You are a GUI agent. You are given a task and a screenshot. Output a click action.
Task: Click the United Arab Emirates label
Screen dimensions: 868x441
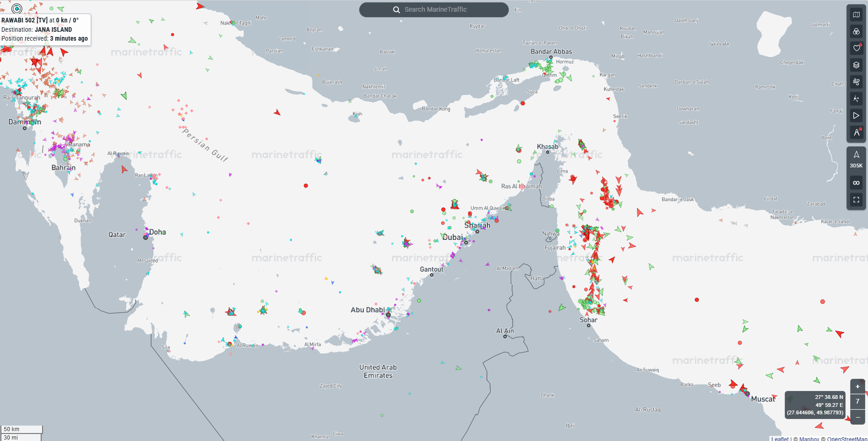pos(378,371)
